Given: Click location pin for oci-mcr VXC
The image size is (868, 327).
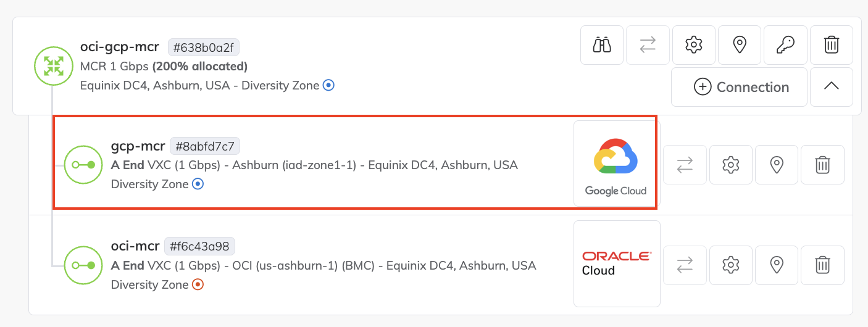Looking at the screenshot, I should click(x=777, y=265).
